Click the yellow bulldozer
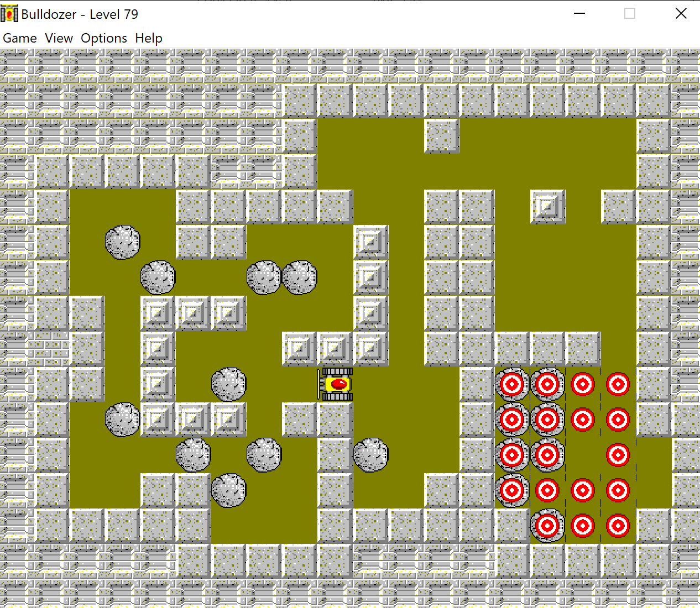700x608 pixels. pyautogui.click(x=336, y=384)
